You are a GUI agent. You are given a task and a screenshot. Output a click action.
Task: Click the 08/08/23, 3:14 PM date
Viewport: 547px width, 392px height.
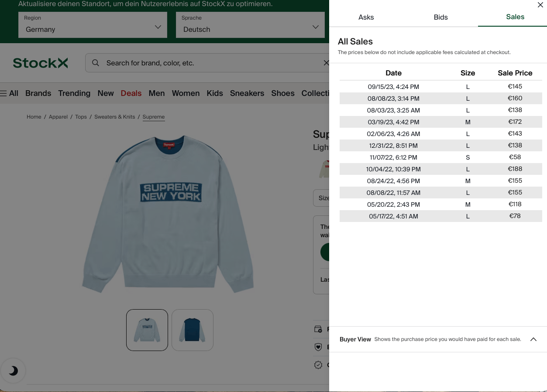click(x=393, y=99)
